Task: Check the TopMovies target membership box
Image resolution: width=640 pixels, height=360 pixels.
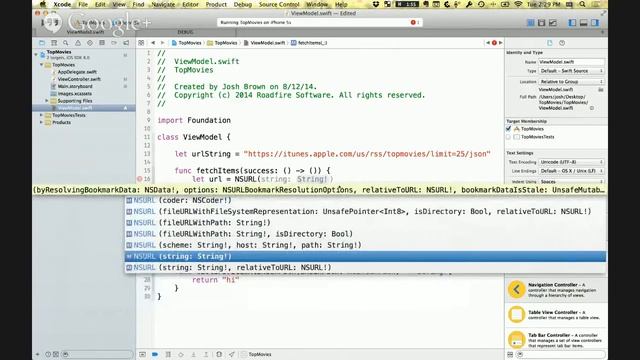Action: pyautogui.click(x=509, y=129)
